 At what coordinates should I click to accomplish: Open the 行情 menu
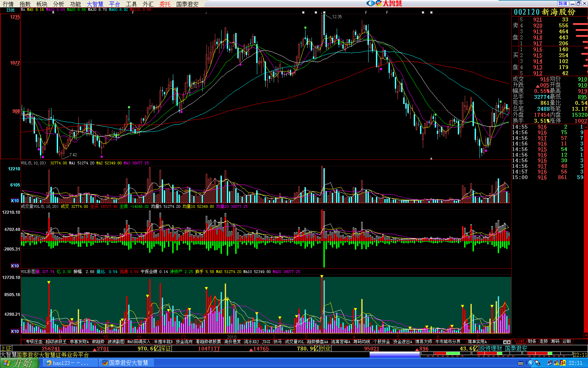(x=8, y=4)
